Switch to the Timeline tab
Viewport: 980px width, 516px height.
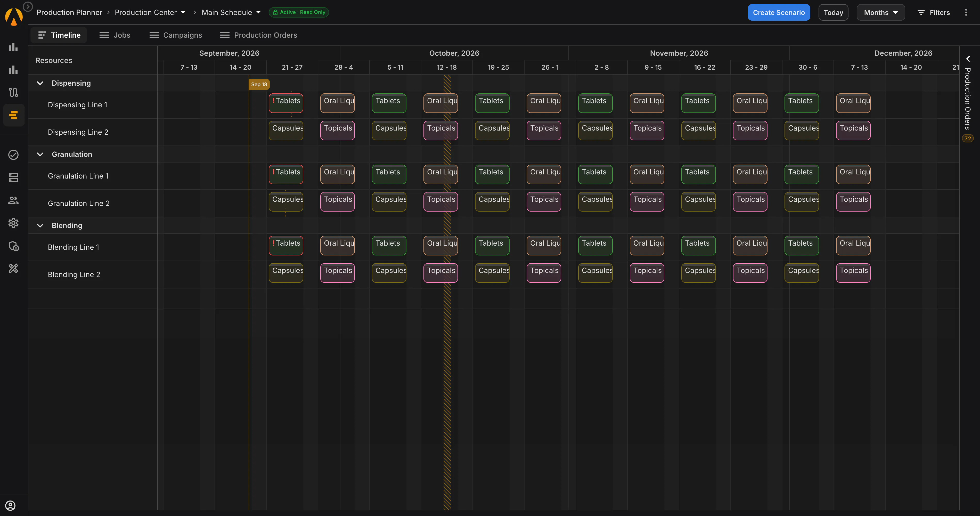(x=59, y=35)
